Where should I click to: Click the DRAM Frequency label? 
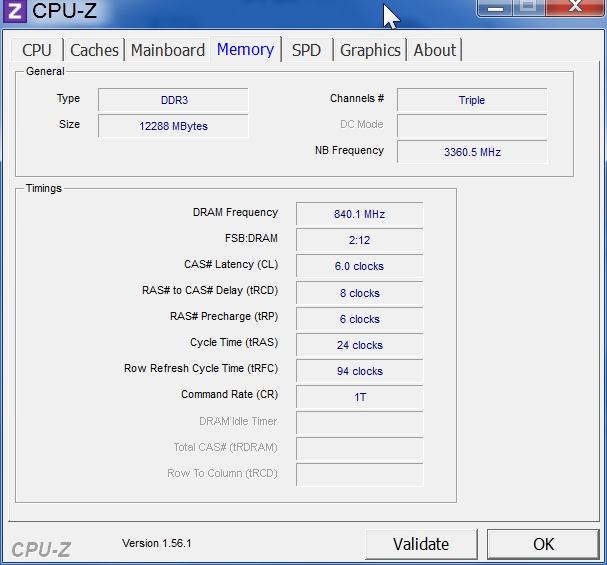(235, 212)
